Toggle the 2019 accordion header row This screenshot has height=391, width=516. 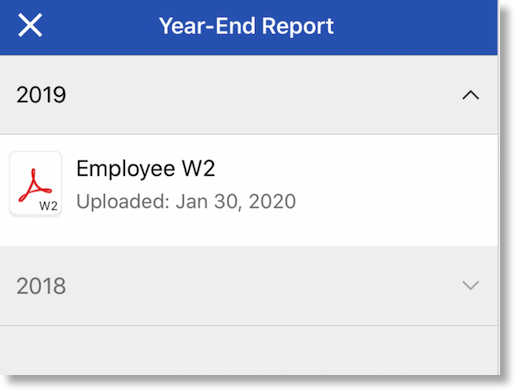pyautogui.click(x=249, y=95)
